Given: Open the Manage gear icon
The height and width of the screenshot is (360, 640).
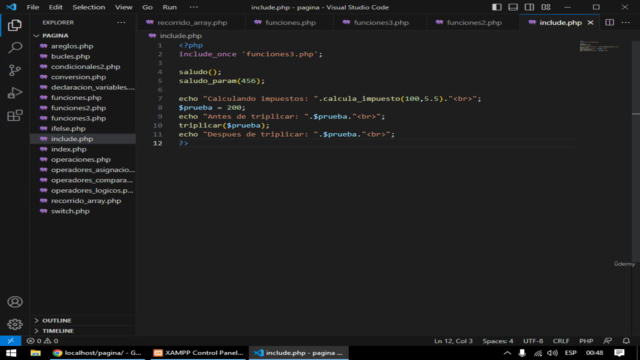Looking at the screenshot, I should tap(15, 324).
